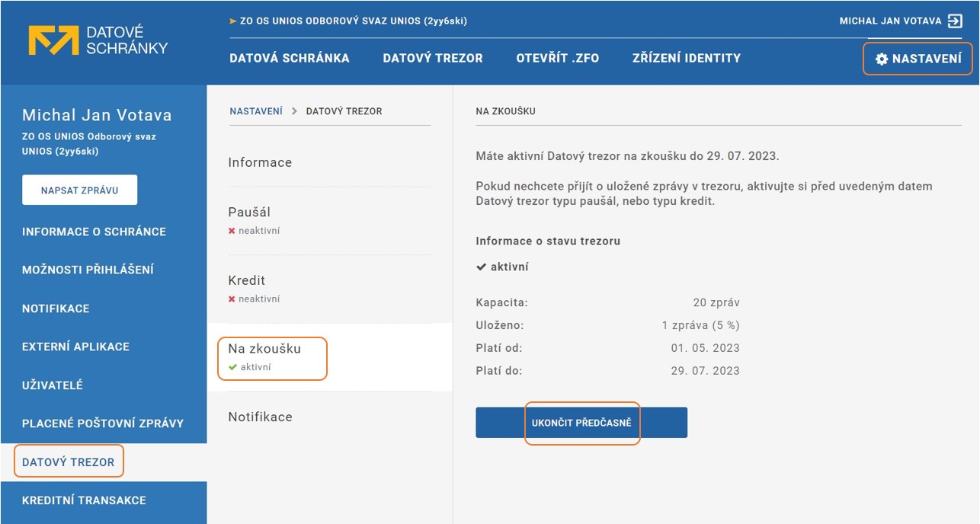Screen dimensions: 980x524
Task: Click the Ukončit předčasně button
Action: tap(581, 423)
